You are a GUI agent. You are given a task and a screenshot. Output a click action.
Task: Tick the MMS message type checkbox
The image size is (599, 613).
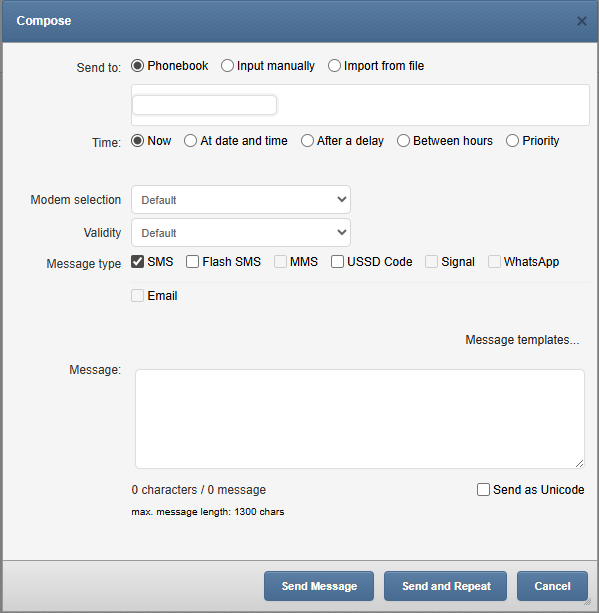click(x=280, y=262)
